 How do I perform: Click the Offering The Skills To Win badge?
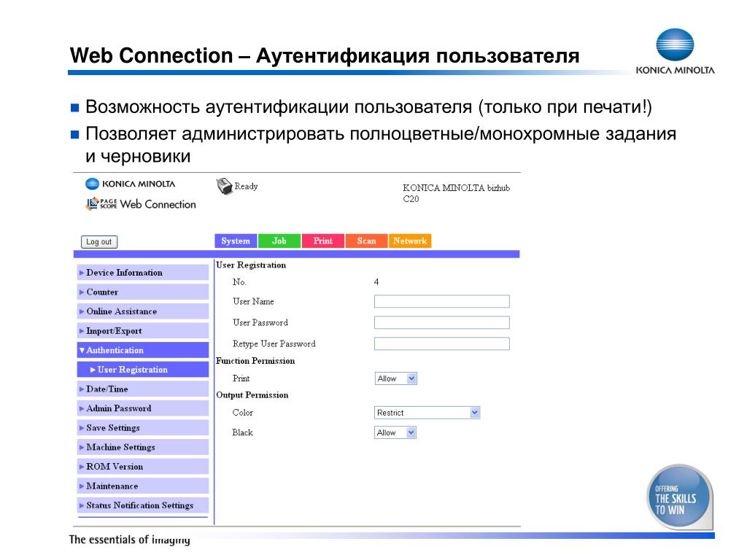679,496
